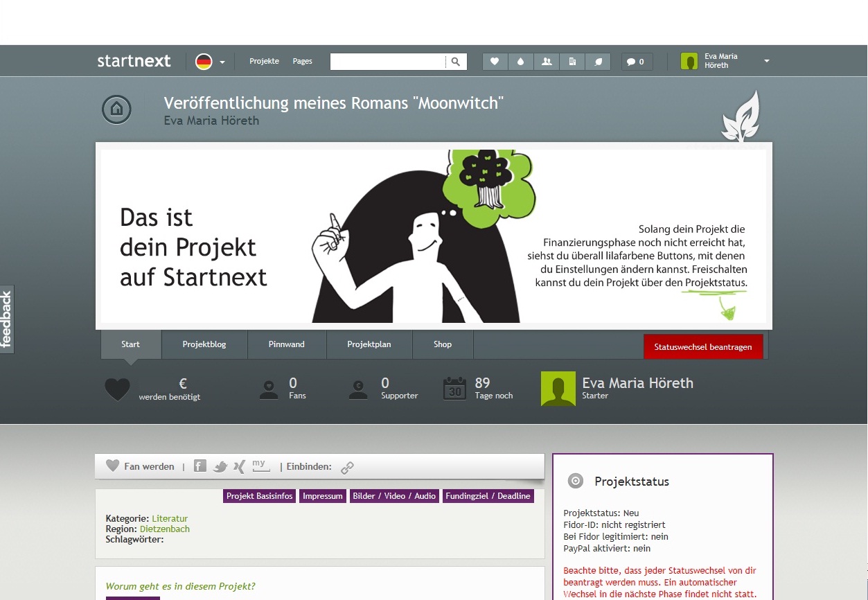Click the white leaf emblem in header

[741, 117]
